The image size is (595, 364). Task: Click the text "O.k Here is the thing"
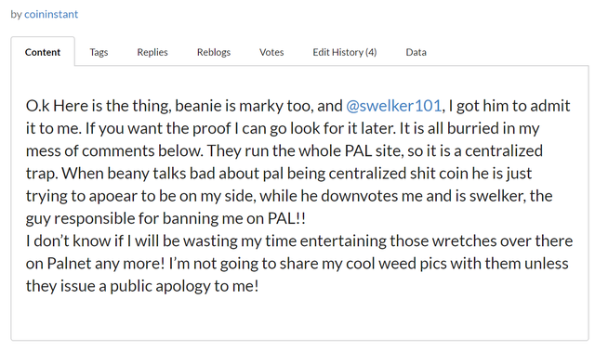[x=98, y=106]
